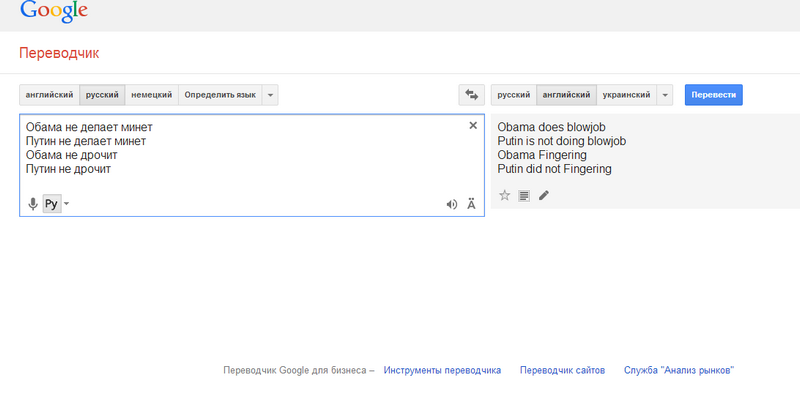Open the input method dropdown arrow
800x408 pixels.
66,204
